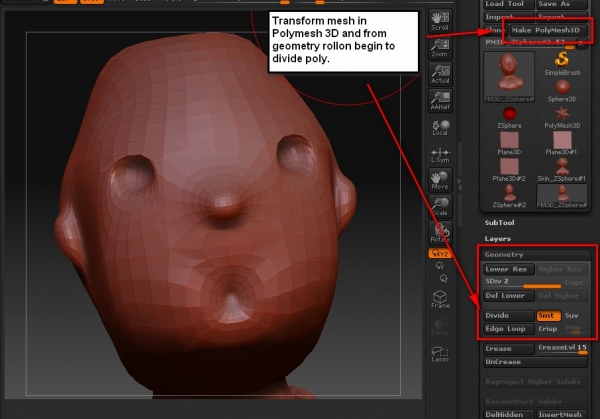The image size is (600, 419).
Task: Toggle the Suv option
Action: (x=574, y=316)
